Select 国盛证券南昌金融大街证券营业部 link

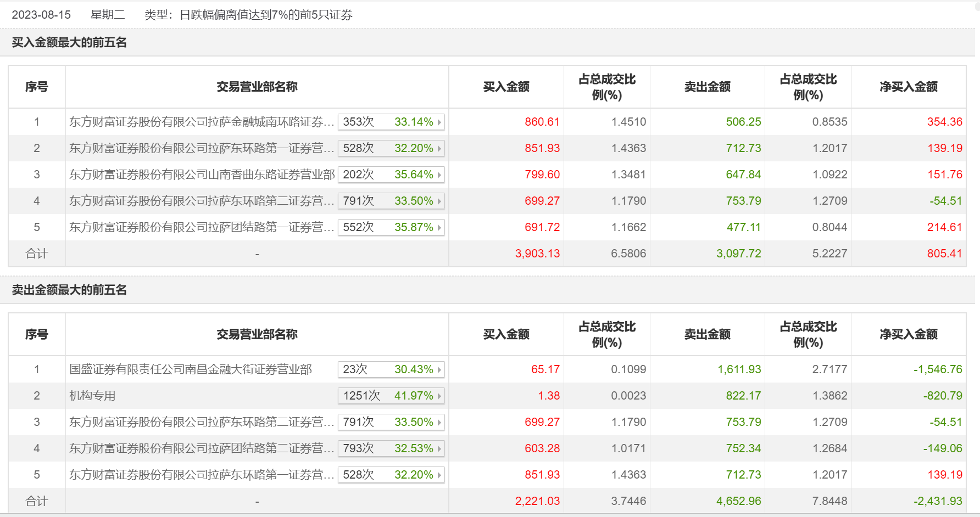tap(191, 369)
